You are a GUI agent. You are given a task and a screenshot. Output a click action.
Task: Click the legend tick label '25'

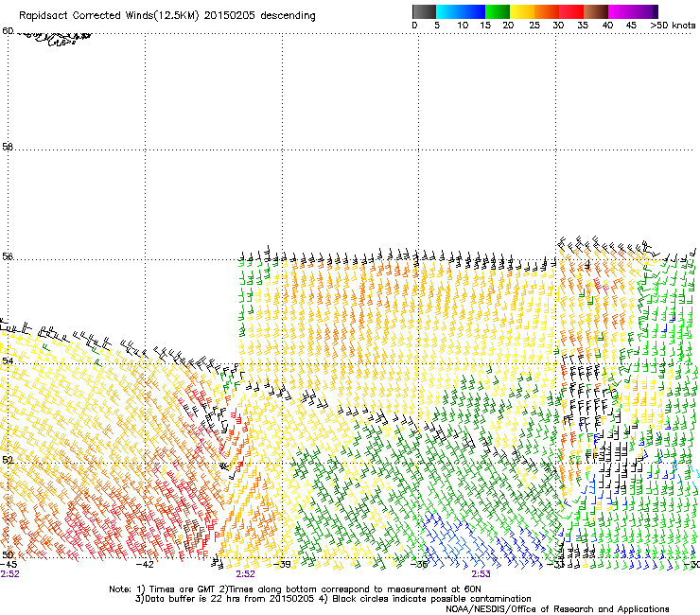click(x=534, y=26)
